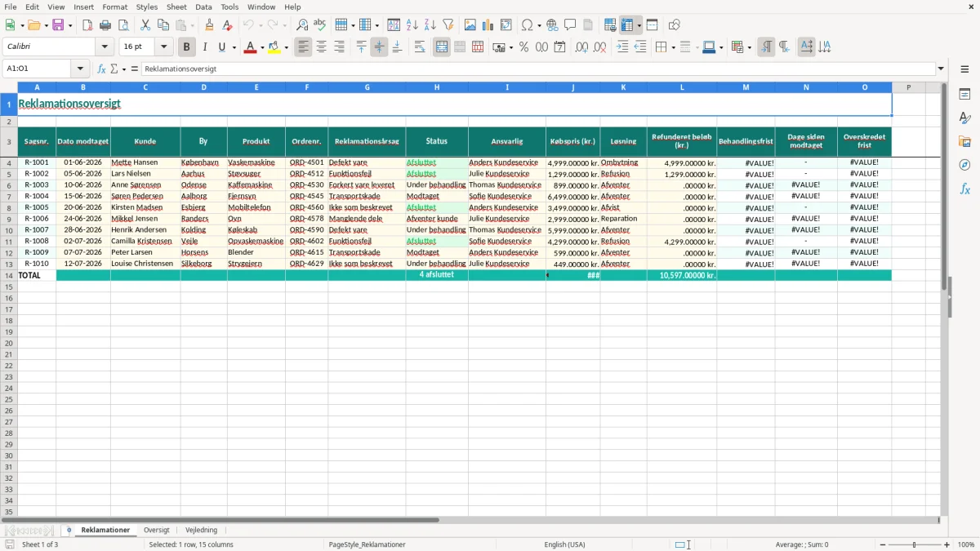
Task: Format as percent
Action: 523,47
